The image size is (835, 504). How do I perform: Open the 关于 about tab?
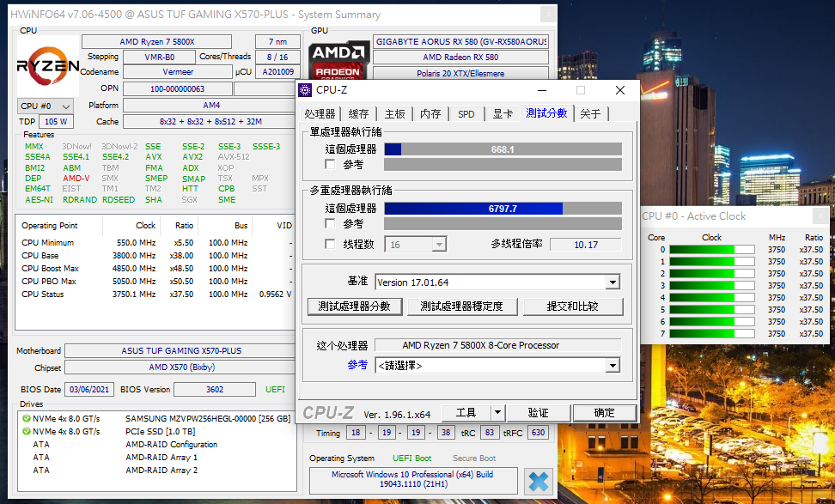click(x=590, y=114)
